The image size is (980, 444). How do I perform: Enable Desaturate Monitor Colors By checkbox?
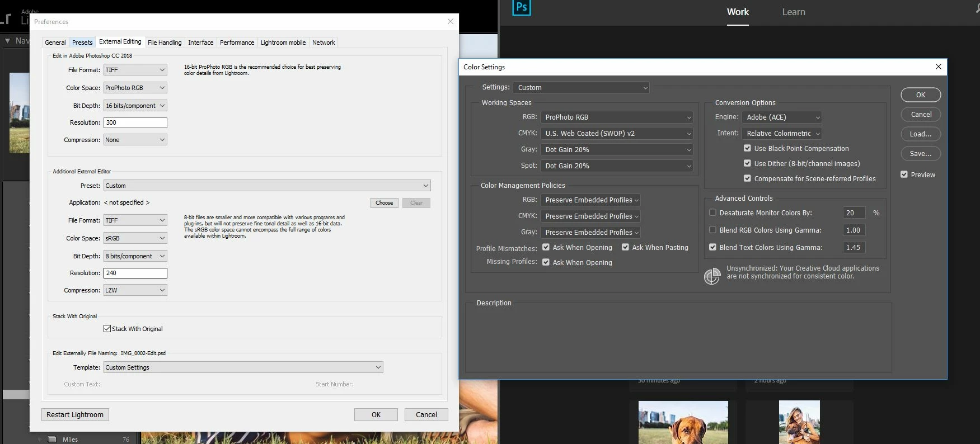click(712, 212)
